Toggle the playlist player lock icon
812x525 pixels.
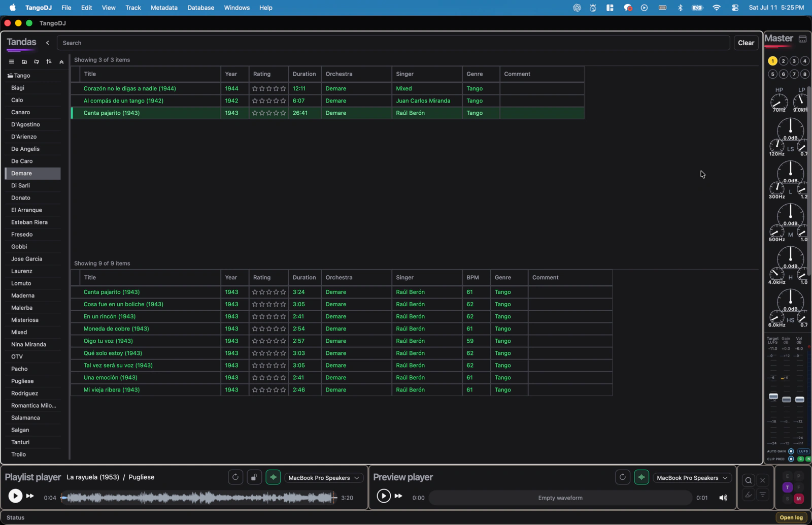pyautogui.click(x=254, y=477)
